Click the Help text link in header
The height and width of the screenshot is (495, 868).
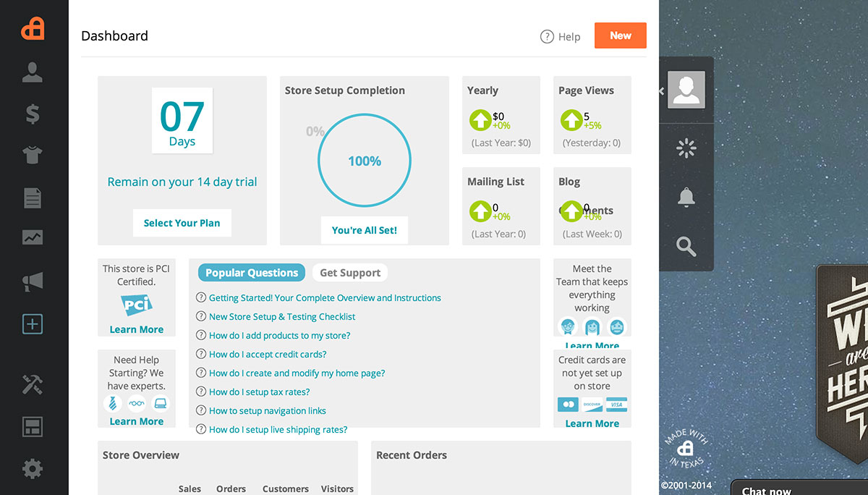(x=569, y=37)
